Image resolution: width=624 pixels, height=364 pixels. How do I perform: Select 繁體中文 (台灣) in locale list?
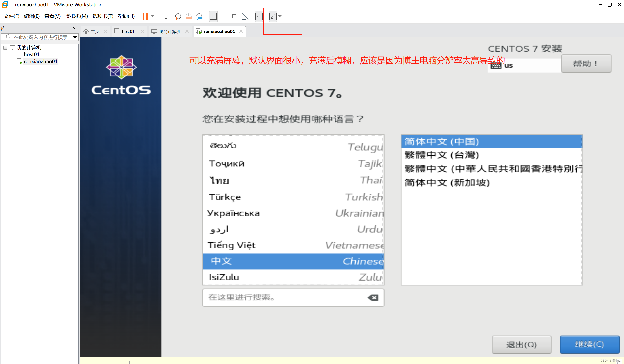(x=442, y=155)
